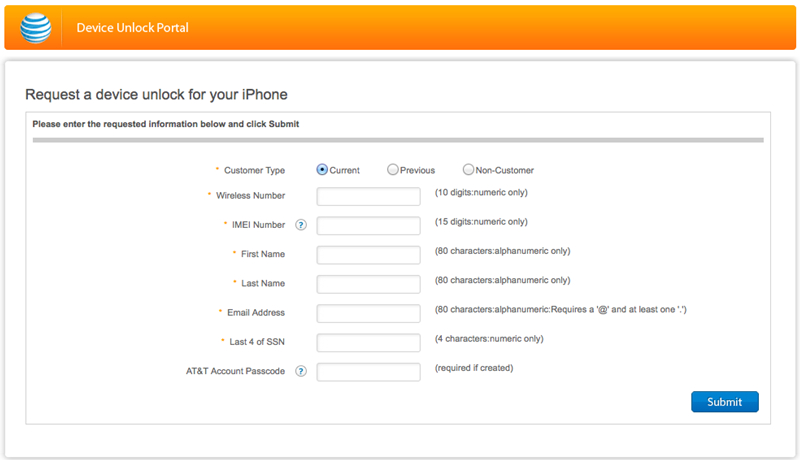
Task: Click the '(15 digits:numeric only)' hint
Action: point(481,221)
